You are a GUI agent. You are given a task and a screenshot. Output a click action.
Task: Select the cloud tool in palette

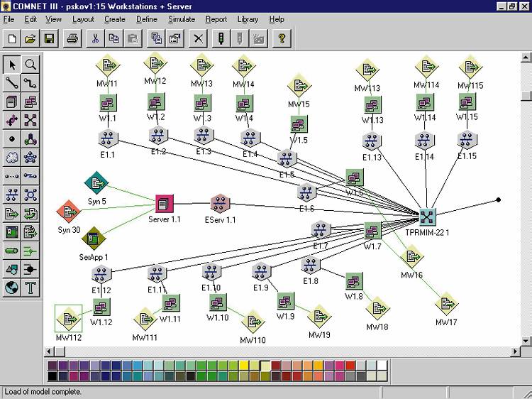coord(12,158)
